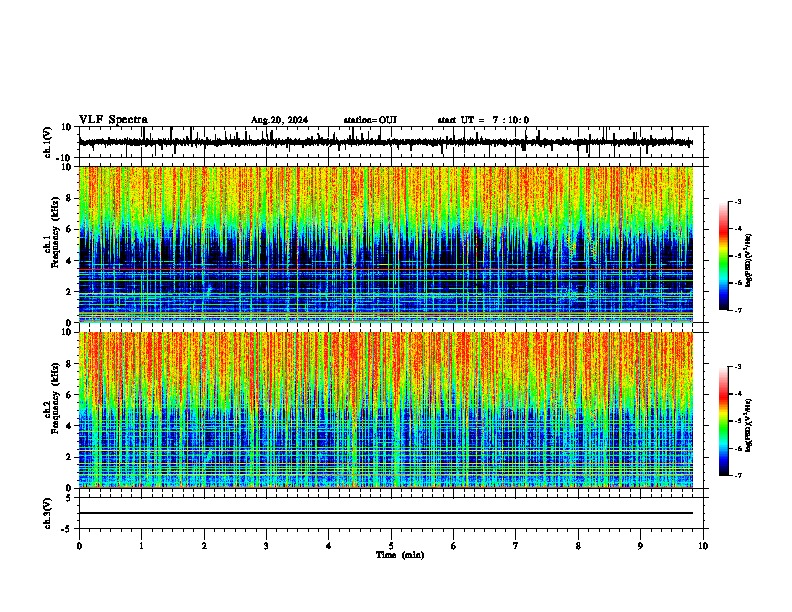Screen dimensions: 792x612
Task: Click the ch.1 spectrogram color bar
Action: pyautogui.click(x=724, y=256)
